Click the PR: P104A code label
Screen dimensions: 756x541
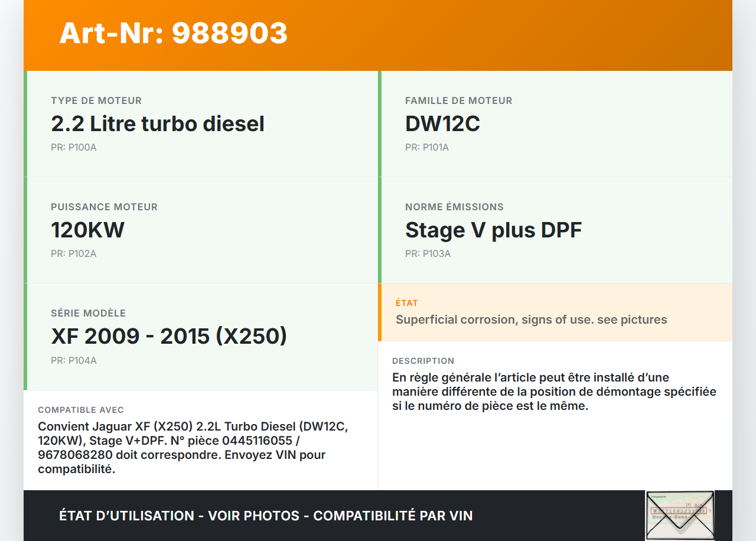pyautogui.click(x=73, y=360)
